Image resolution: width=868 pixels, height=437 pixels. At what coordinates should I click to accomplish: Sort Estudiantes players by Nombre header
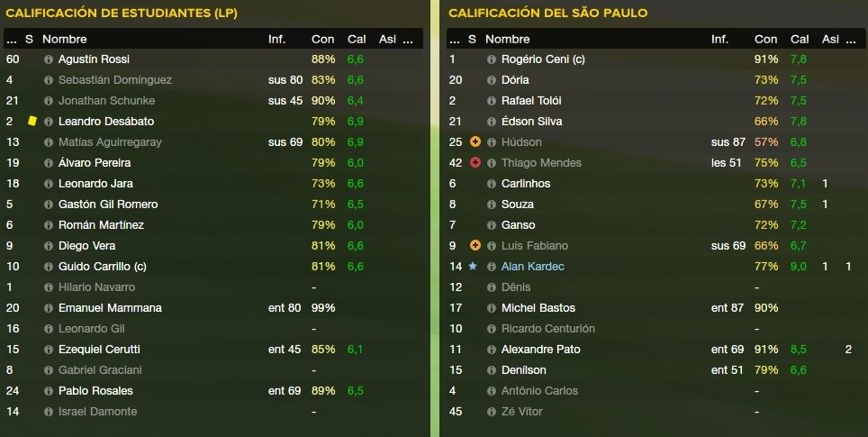click(x=65, y=40)
